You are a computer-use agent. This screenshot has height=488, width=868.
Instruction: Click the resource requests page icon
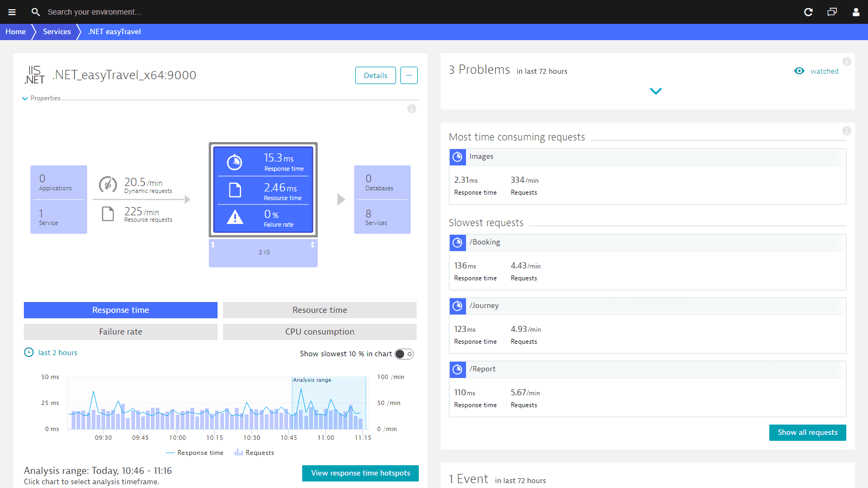(x=108, y=214)
